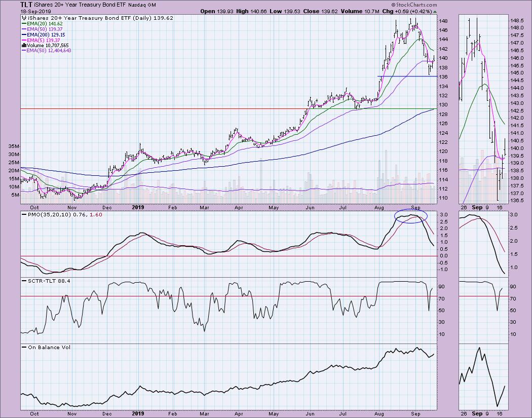This screenshot has height=418, width=532.
Task: Click the green up-arrow beside the Chg value
Action: pos(435,12)
